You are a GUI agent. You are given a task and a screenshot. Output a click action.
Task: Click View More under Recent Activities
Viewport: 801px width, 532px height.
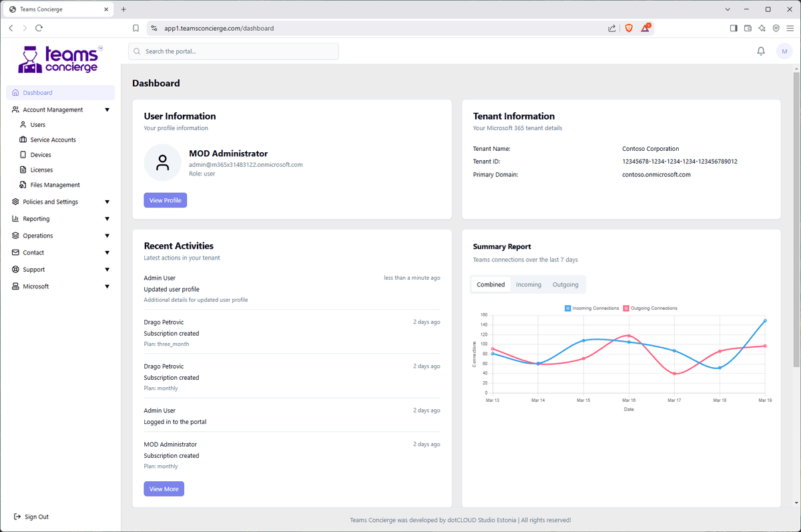coord(164,489)
